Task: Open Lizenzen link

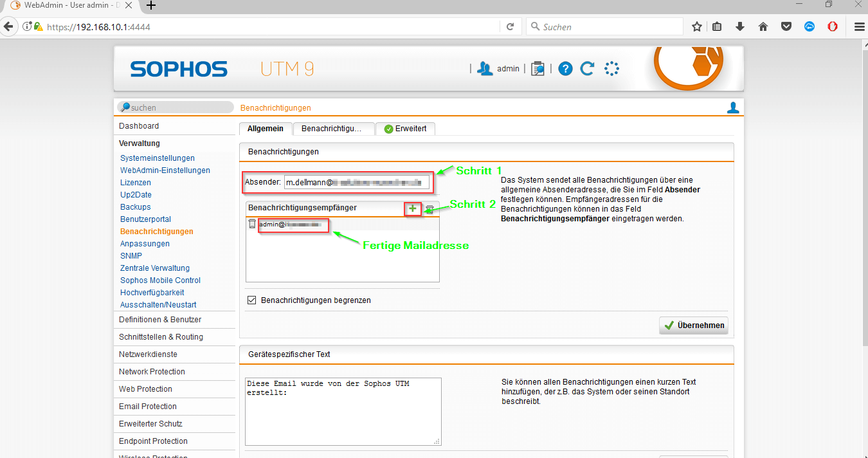Action: click(136, 183)
